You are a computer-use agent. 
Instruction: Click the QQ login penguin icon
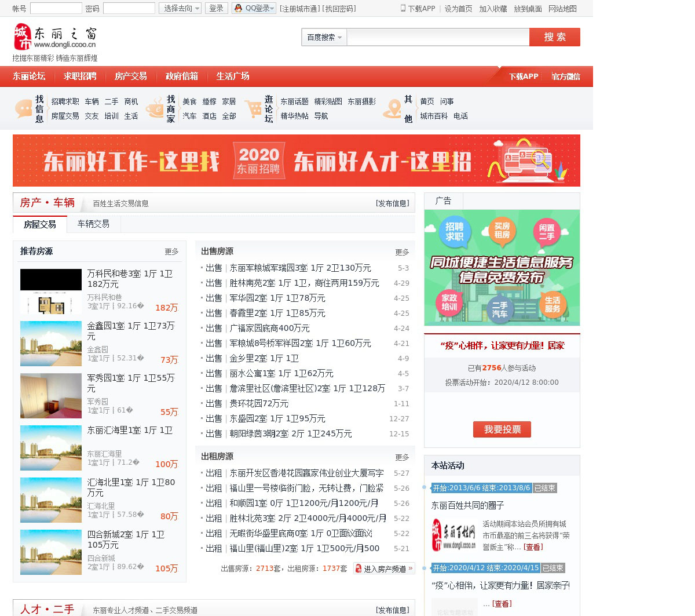(x=238, y=8)
